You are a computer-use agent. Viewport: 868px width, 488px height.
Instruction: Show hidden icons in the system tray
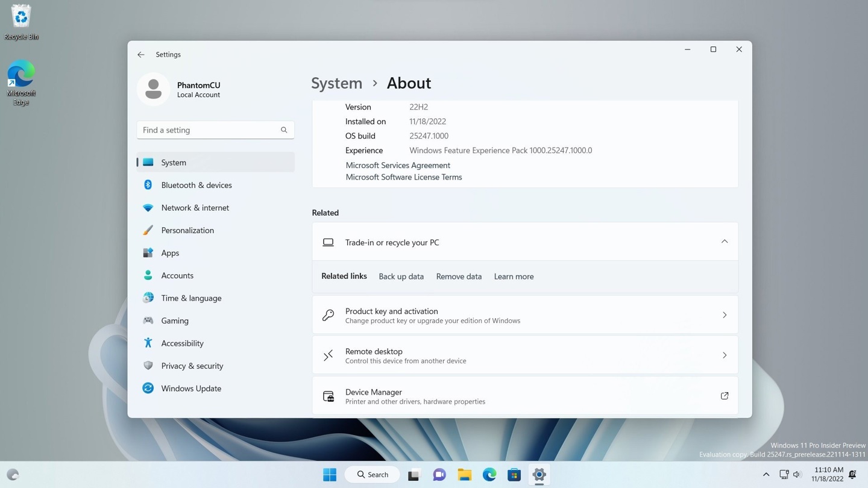click(766, 474)
